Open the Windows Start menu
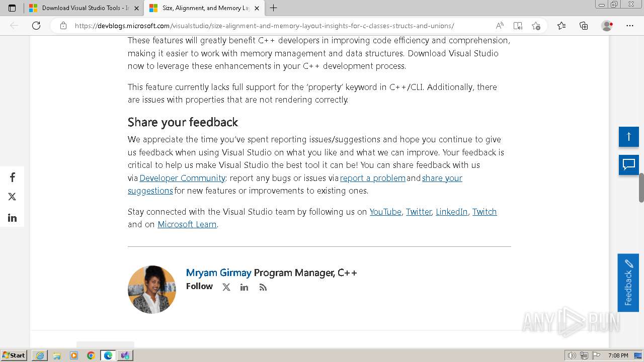 (14, 355)
